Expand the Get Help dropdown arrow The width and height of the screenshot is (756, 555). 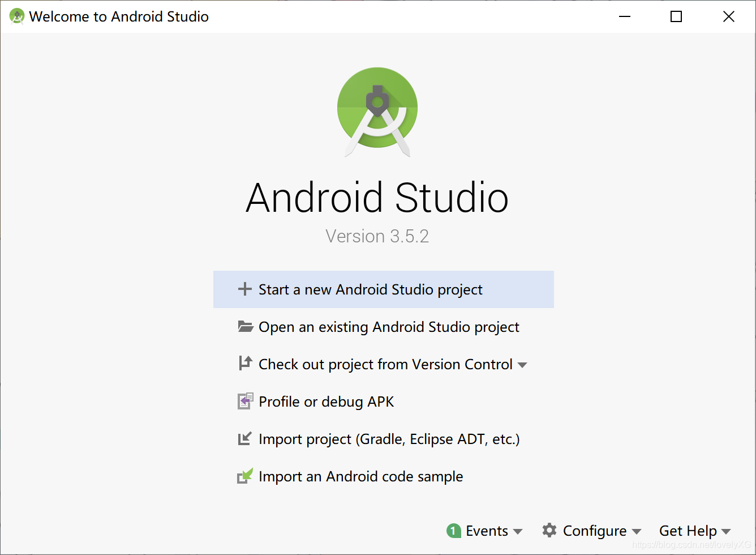(726, 532)
